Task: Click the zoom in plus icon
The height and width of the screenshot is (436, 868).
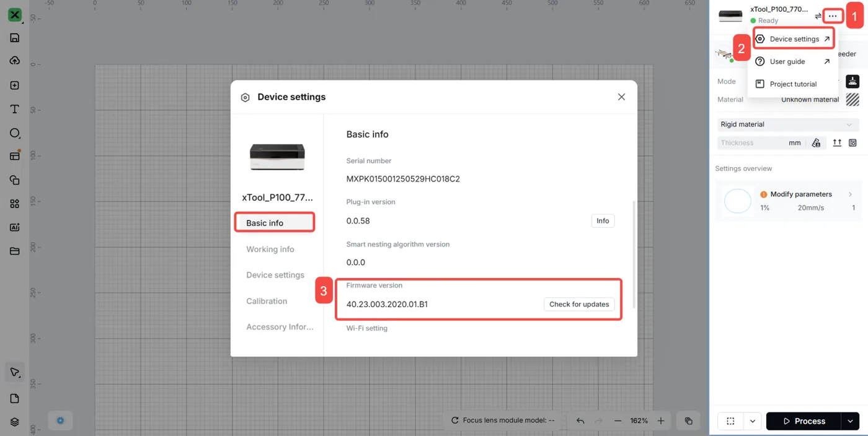Action: [661, 421]
